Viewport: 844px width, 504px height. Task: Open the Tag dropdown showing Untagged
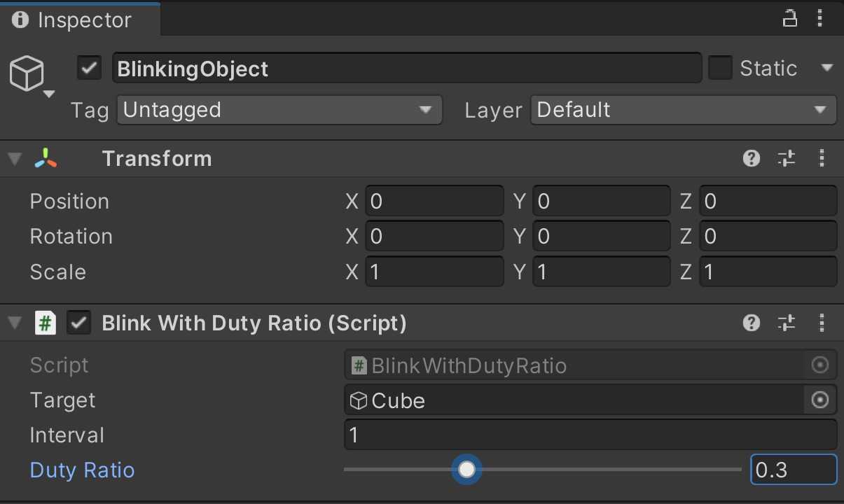279,110
